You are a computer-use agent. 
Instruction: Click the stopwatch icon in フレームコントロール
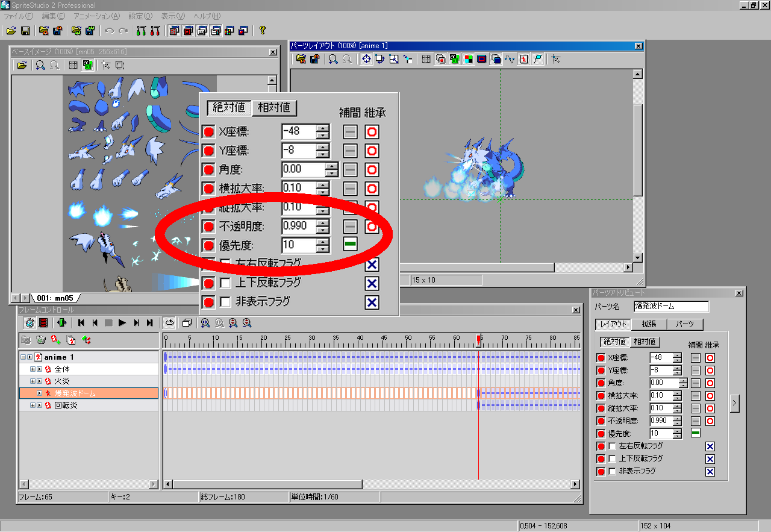30,323
